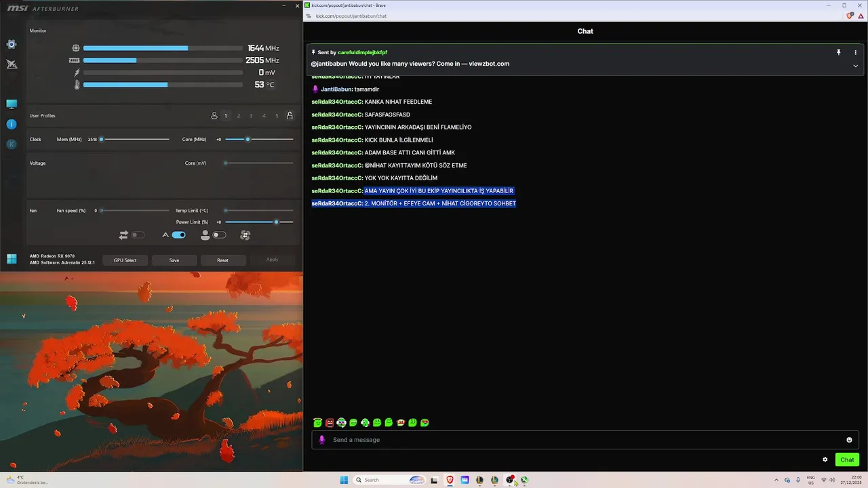Click the Core (mV) voltage slider
This screenshot has height=488, width=868.
coord(259,163)
